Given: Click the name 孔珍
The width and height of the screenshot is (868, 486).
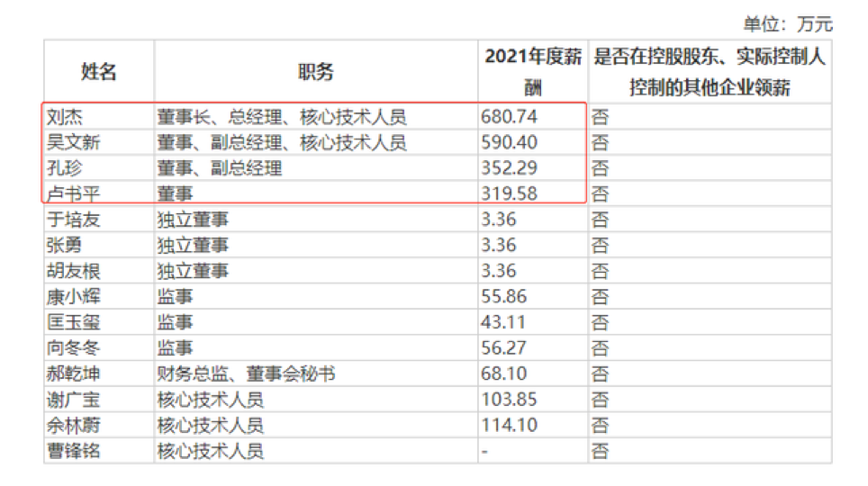Looking at the screenshot, I should coord(65,168).
